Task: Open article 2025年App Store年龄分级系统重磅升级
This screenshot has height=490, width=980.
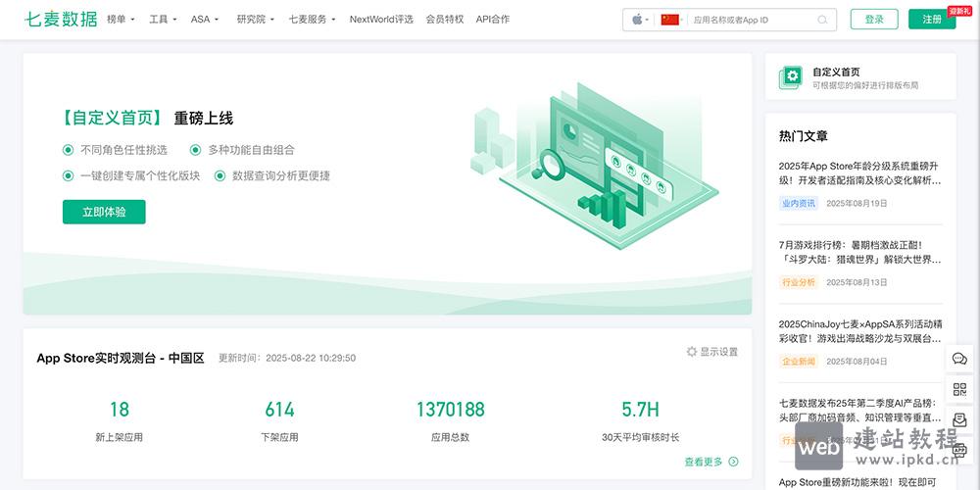Action: (x=860, y=173)
